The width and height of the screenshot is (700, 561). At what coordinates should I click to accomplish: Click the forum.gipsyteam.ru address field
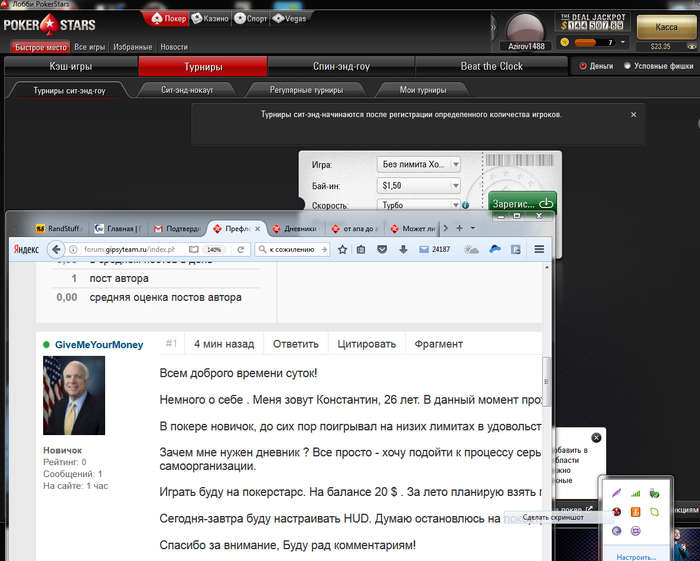point(129,249)
